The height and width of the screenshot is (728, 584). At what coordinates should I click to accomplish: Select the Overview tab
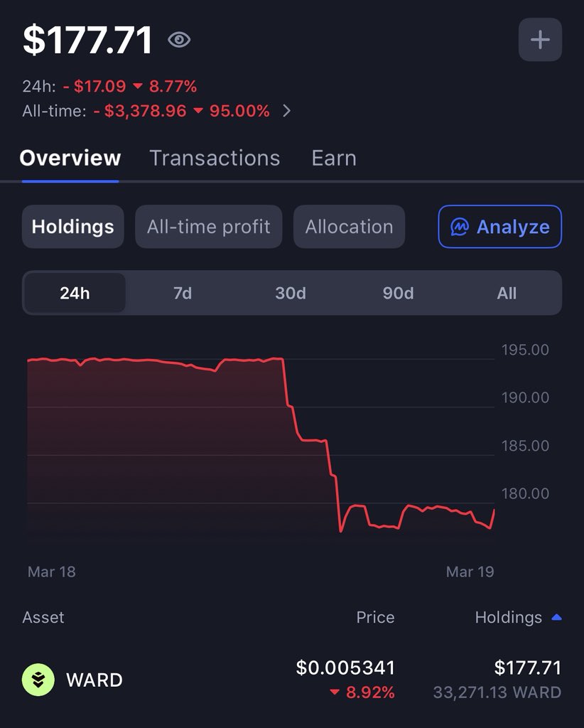tap(70, 158)
